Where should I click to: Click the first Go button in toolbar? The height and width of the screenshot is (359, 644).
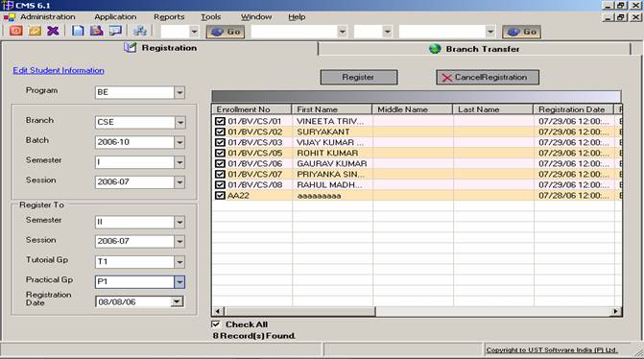coord(226,32)
